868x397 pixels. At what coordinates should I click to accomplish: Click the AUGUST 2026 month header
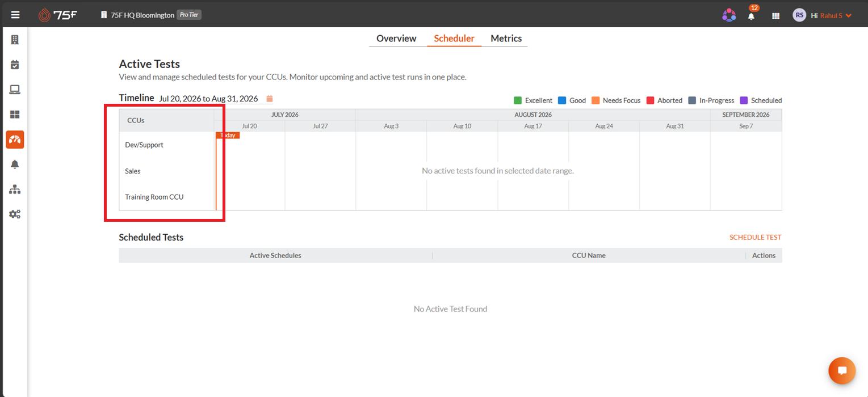533,115
